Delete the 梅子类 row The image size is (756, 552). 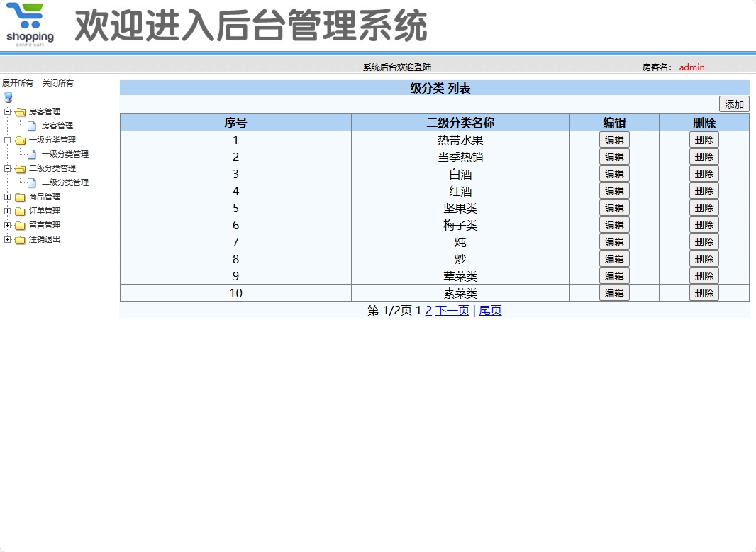(x=704, y=225)
